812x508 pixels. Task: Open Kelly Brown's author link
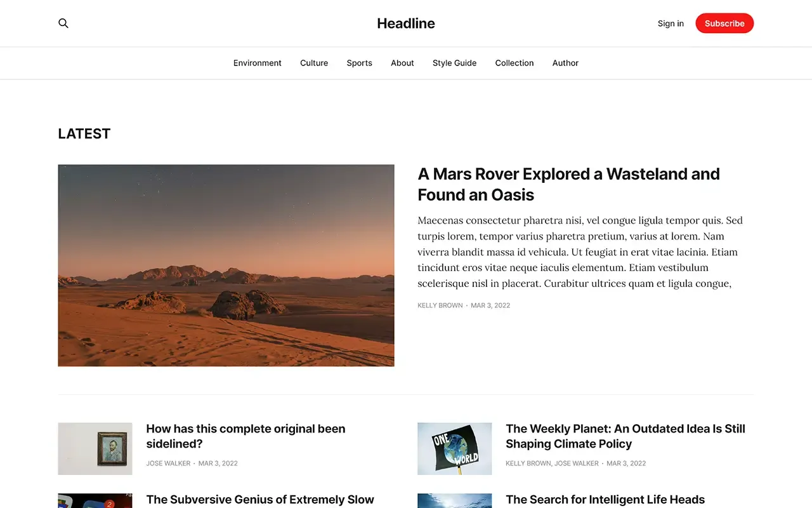[x=440, y=305]
